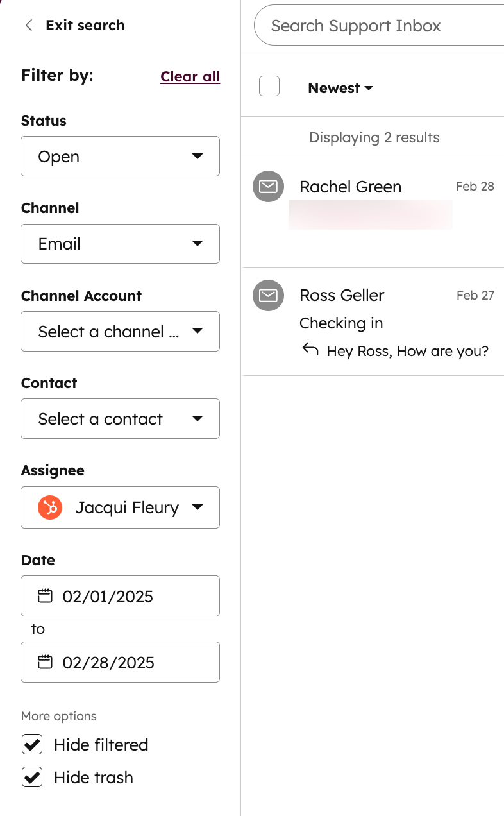This screenshot has width=504, height=816.
Task: Uncheck the Hide filtered checkbox
Action: [31, 744]
